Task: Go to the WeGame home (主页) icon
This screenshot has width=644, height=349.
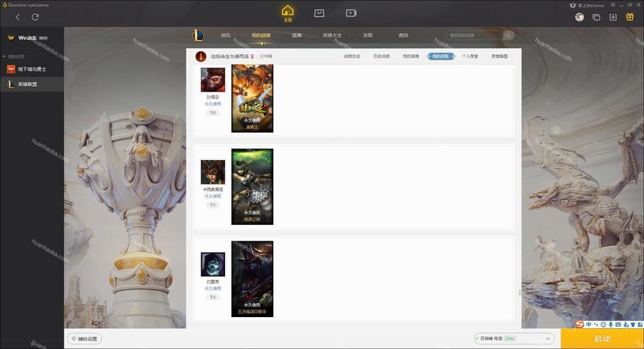Action: coord(288,13)
